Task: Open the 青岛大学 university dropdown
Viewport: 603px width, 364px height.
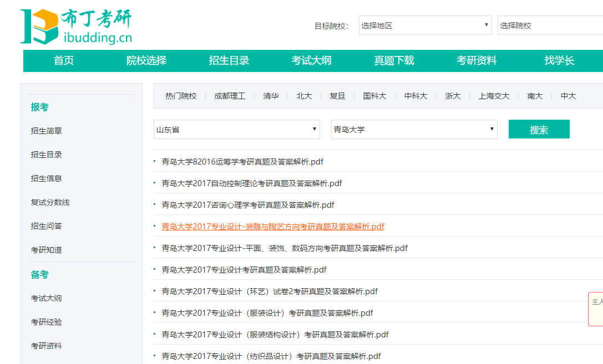Action: coord(414,130)
